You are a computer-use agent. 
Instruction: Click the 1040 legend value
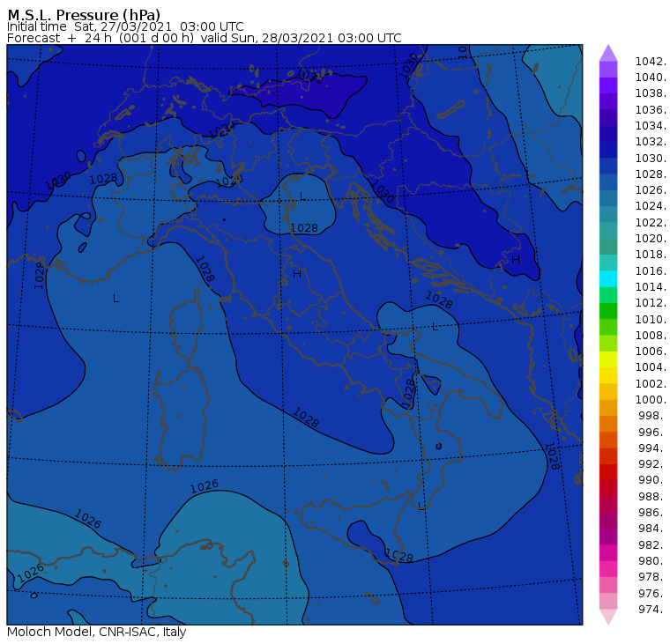pos(651,78)
